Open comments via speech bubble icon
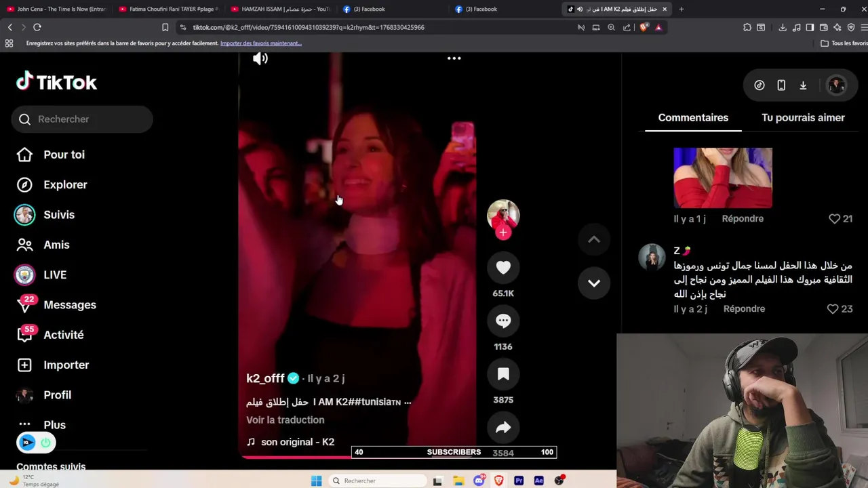Screen dimensions: 868x488 (503, 321)
